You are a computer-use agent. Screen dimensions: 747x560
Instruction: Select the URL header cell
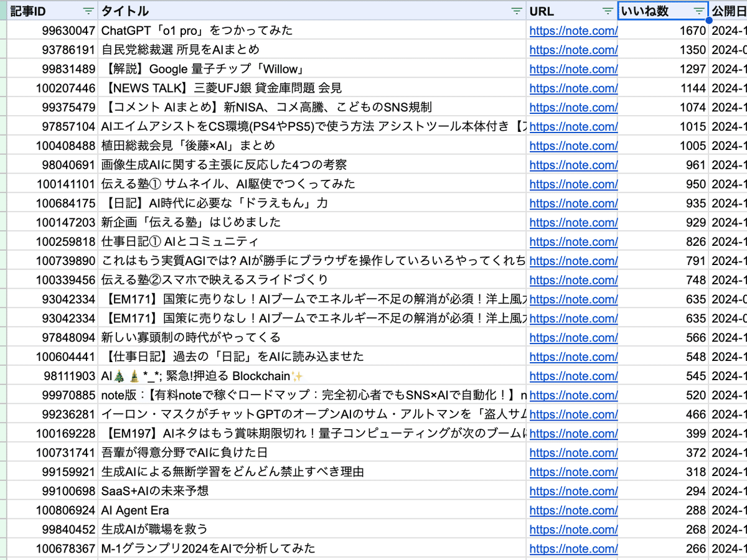coord(571,11)
